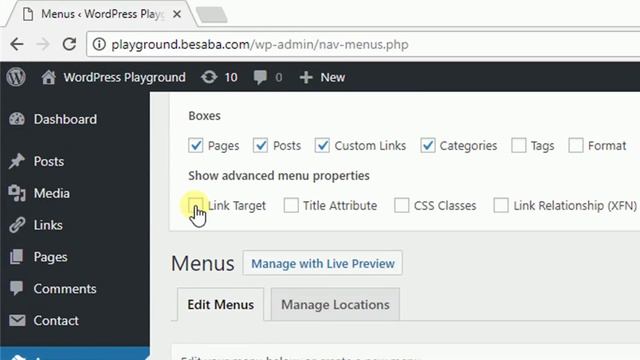Enable the Link Target checkbox

(x=196, y=205)
